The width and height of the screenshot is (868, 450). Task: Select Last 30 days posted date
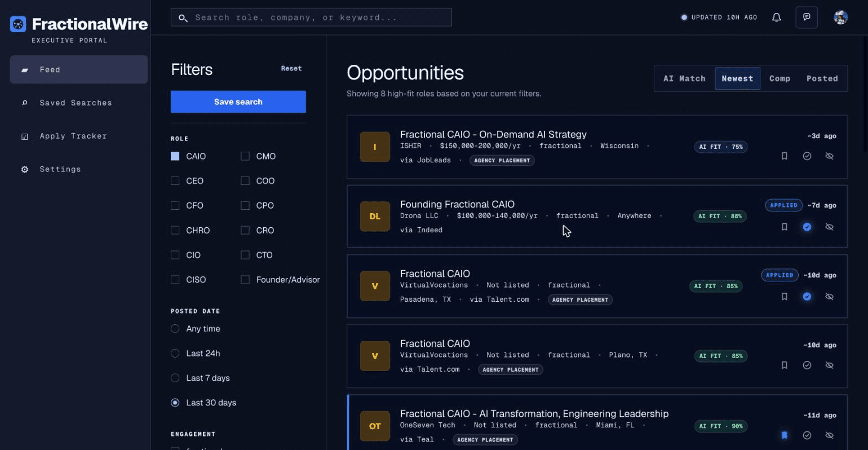tap(175, 403)
